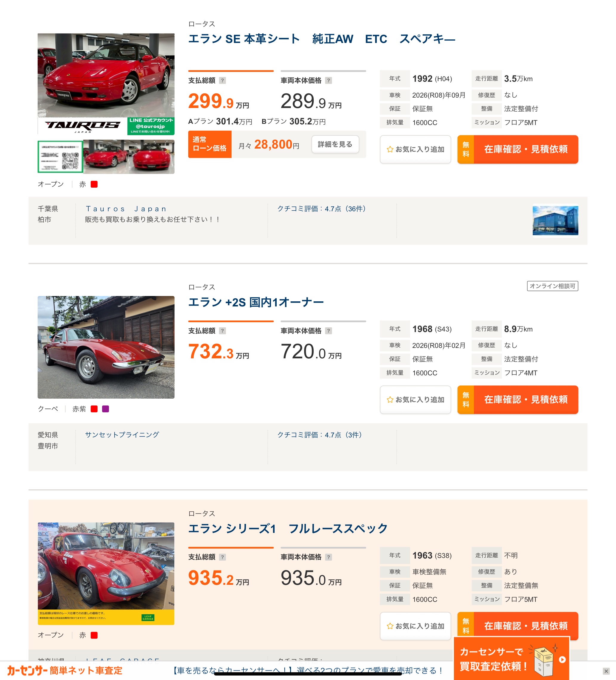Request stock check for Elan SE
Image resolution: width=616 pixels, height=680 pixels.
click(x=518, y=149)
